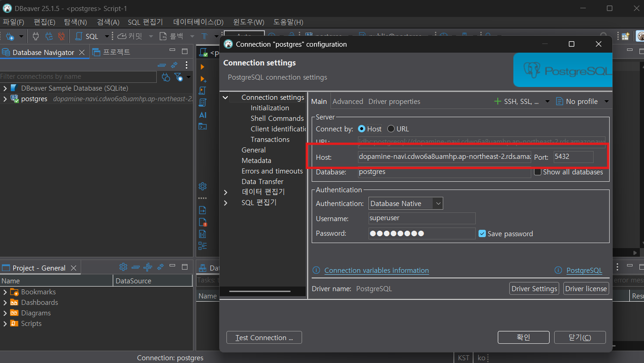Click the 커밋 (commit) toolbar button
644x363 pixels.
tap(130, 36)
